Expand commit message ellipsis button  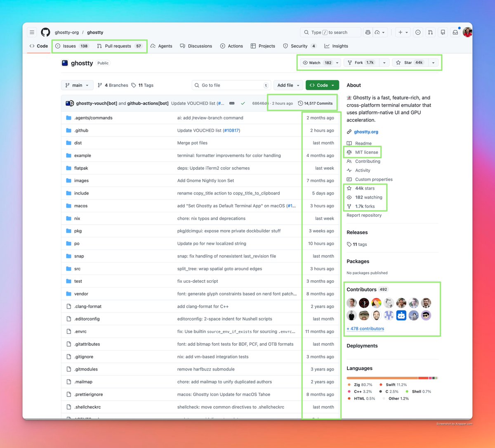point(232,103)
